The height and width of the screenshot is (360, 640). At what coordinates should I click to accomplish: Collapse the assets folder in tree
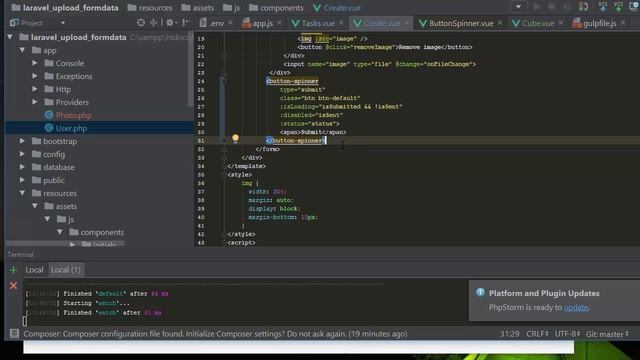(35, 206)
